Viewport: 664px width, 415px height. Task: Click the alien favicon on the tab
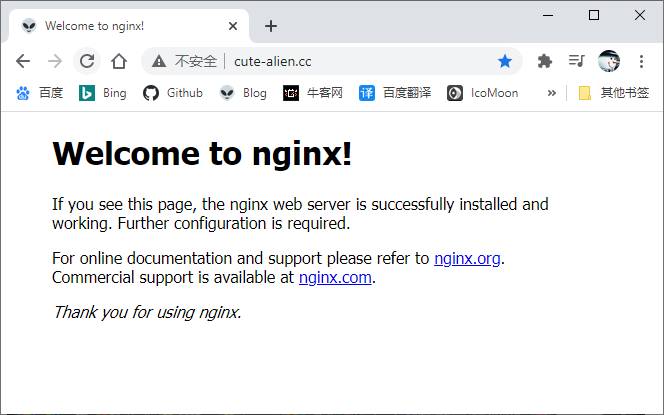[29, 26]
